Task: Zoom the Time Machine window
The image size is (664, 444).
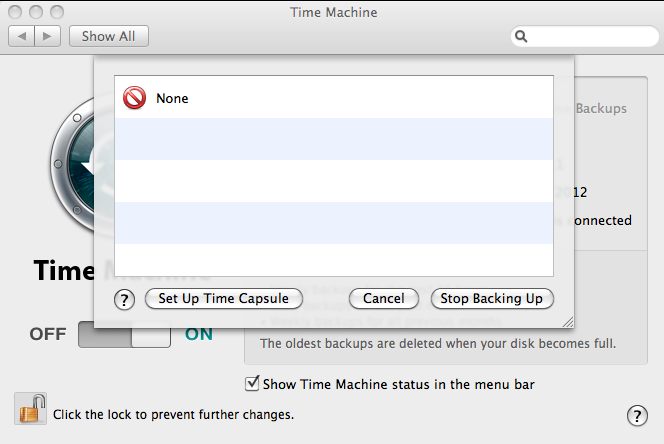Action: (x=54, y=13)
